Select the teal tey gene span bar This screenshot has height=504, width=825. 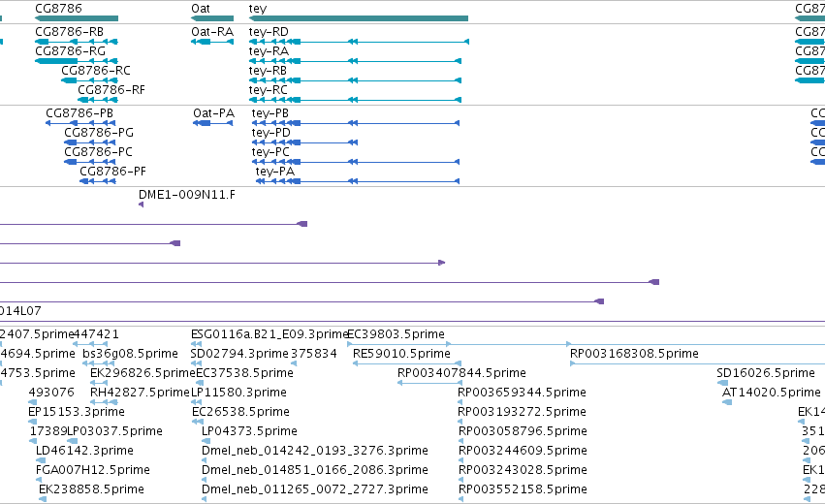359,18
